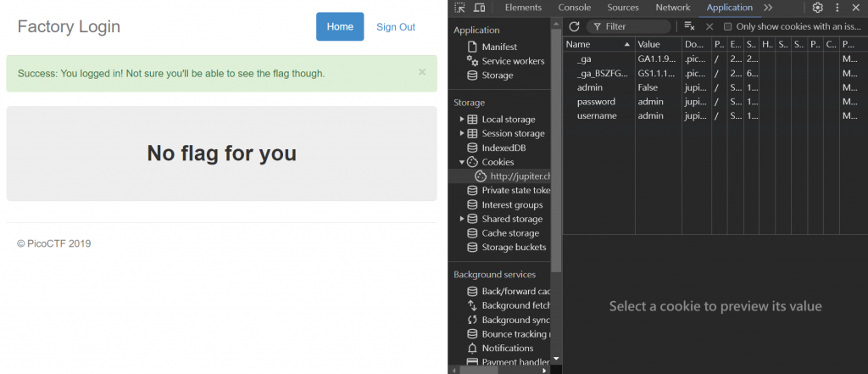The width and height of the screenshot is (868, 374).
Task: Click the Value column header
Action: pyautogui.click(x=658, y=44)
